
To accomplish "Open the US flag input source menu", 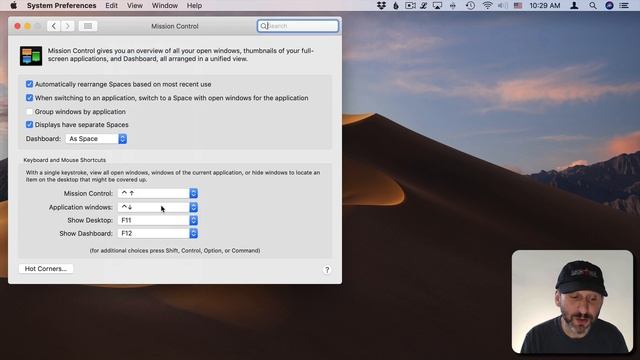I will [518, 6].
